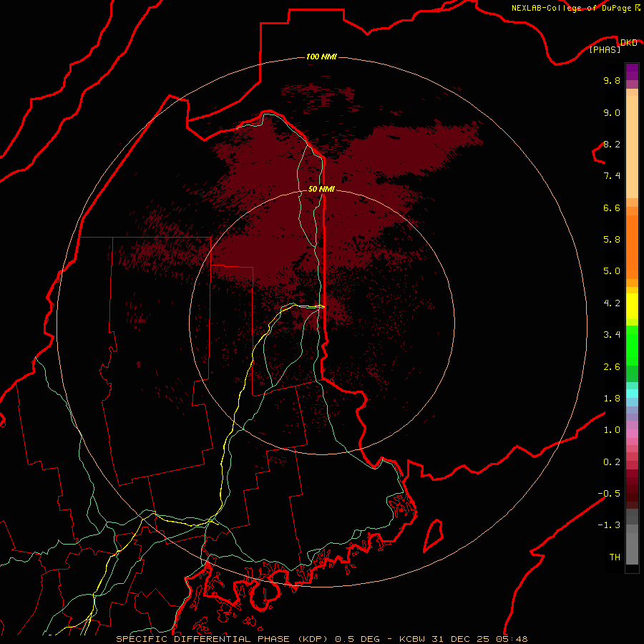Click the 5.0 scale value

612,271
